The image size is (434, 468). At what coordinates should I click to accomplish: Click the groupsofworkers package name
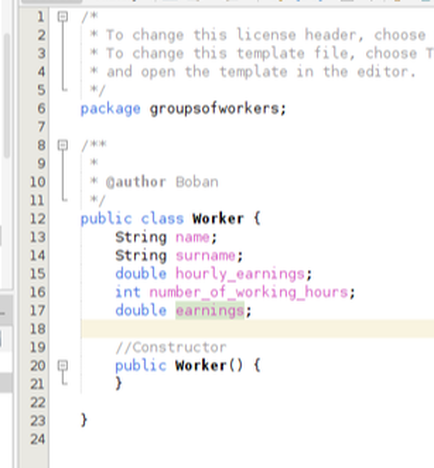tap(214, 109)
